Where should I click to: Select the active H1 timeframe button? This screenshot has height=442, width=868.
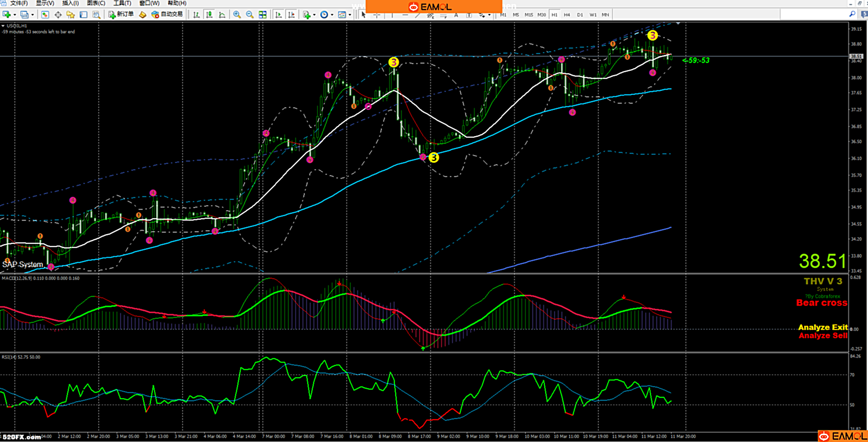tap(554, 15)
